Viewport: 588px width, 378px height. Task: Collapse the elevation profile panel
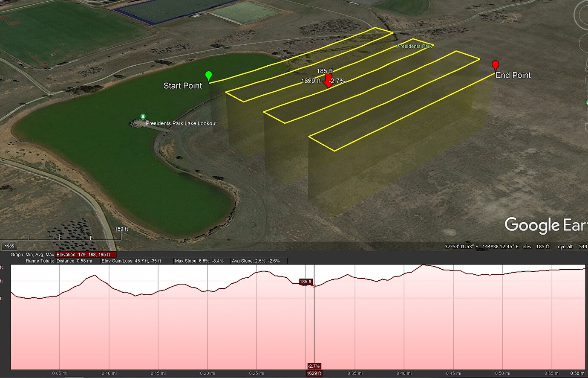coord(3,254)
